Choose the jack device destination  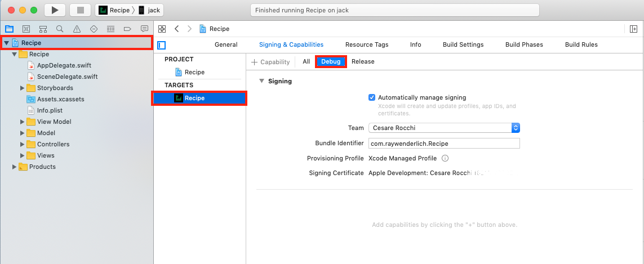[149, 10]
